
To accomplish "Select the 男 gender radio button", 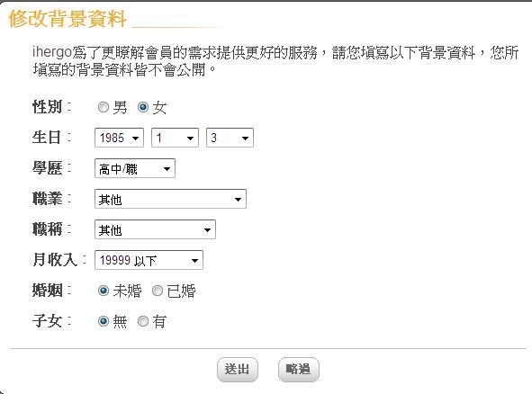I will tap(104, 107).
